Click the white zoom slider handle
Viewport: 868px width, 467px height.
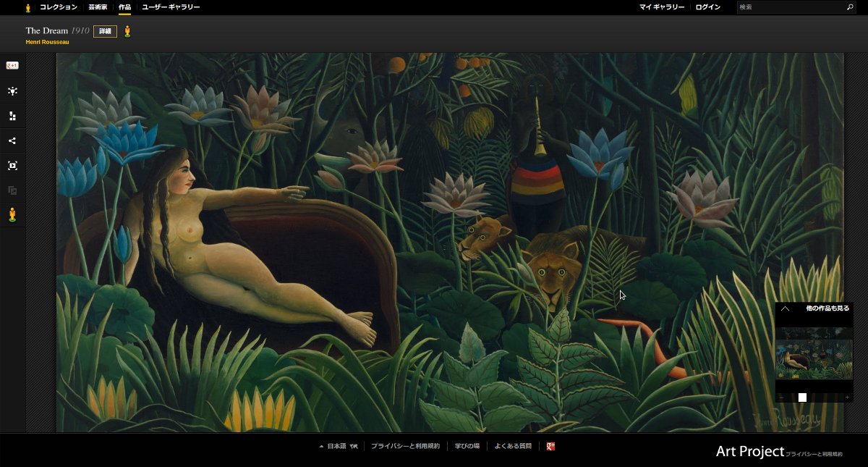(x=802, y=397)
